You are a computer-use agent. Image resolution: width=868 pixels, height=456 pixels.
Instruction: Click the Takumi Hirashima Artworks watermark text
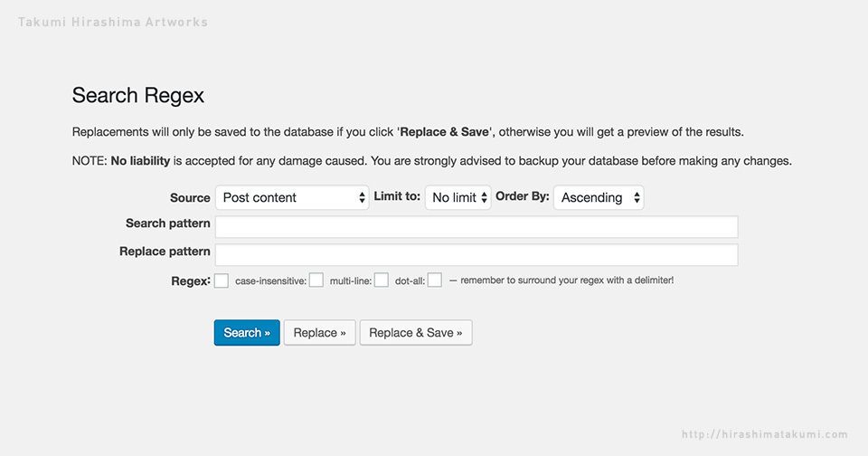(112, 22)
